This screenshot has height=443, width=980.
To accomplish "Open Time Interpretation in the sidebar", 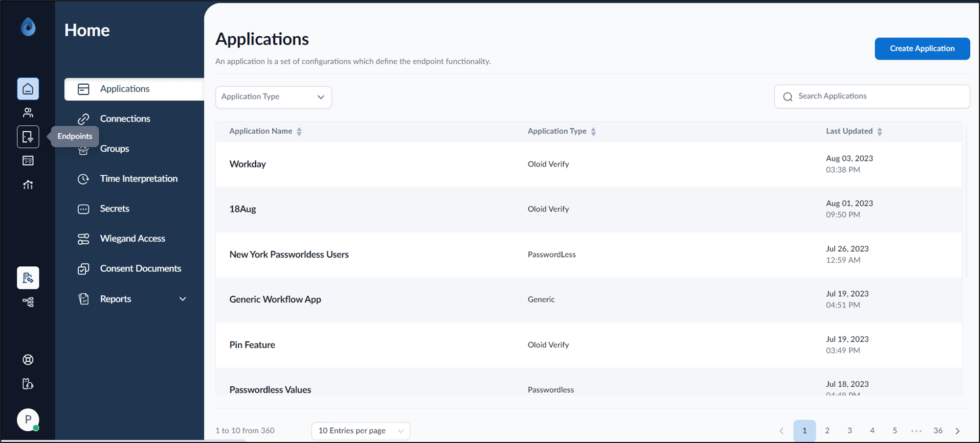I will tap(139, 179).
